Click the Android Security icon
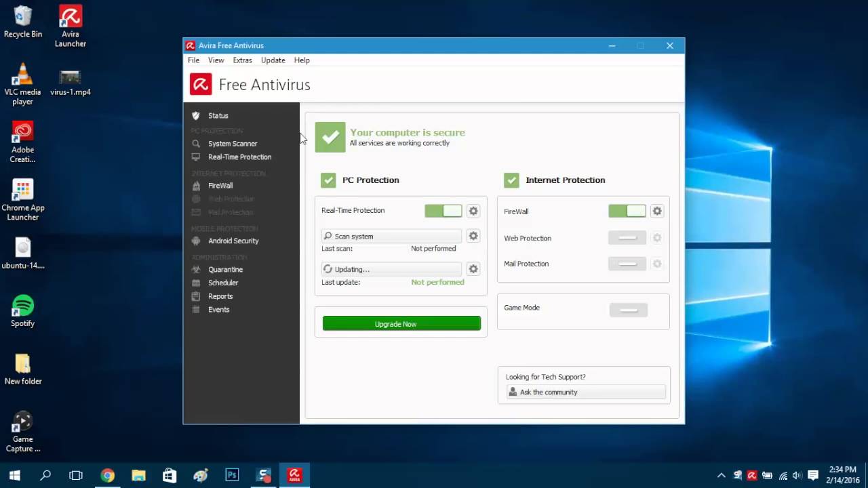 coord(196,241)
